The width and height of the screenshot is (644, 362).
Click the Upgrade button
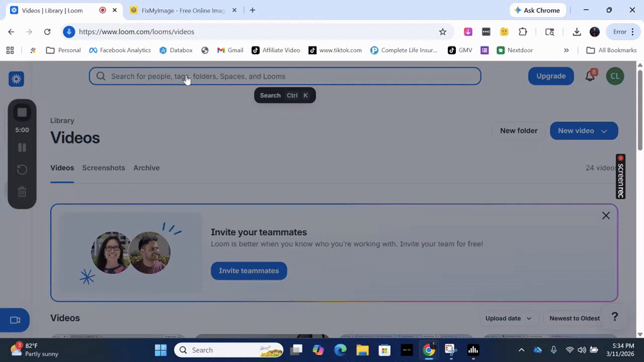[x=551, y=76]
